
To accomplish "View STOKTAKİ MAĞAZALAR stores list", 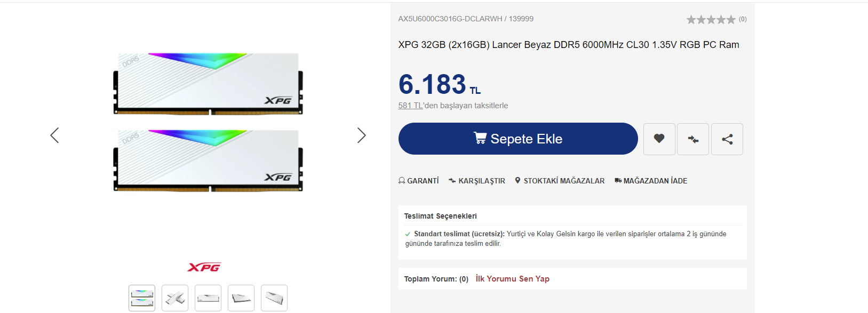I will coord(560,181).
